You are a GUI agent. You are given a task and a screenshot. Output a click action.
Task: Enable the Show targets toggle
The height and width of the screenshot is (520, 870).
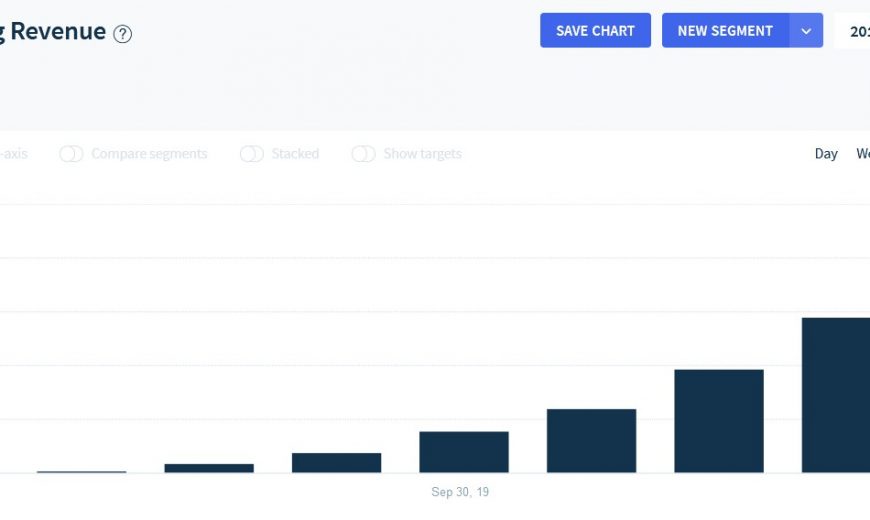[363, 154]
